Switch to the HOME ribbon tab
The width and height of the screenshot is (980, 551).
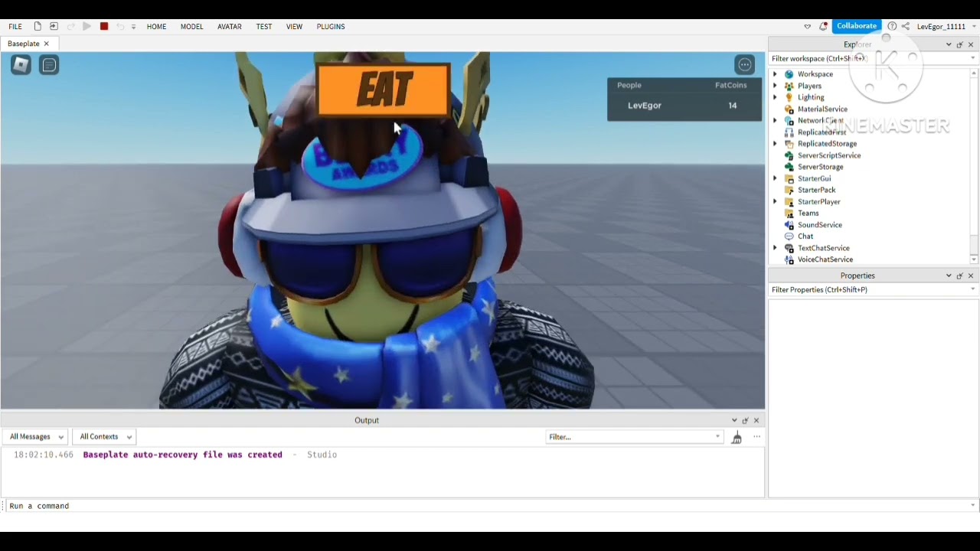[156, 26]
